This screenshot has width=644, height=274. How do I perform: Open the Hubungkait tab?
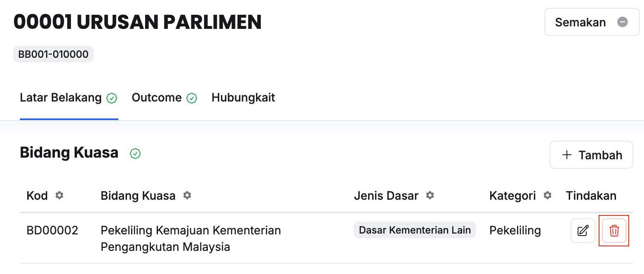tap(243, 98)
